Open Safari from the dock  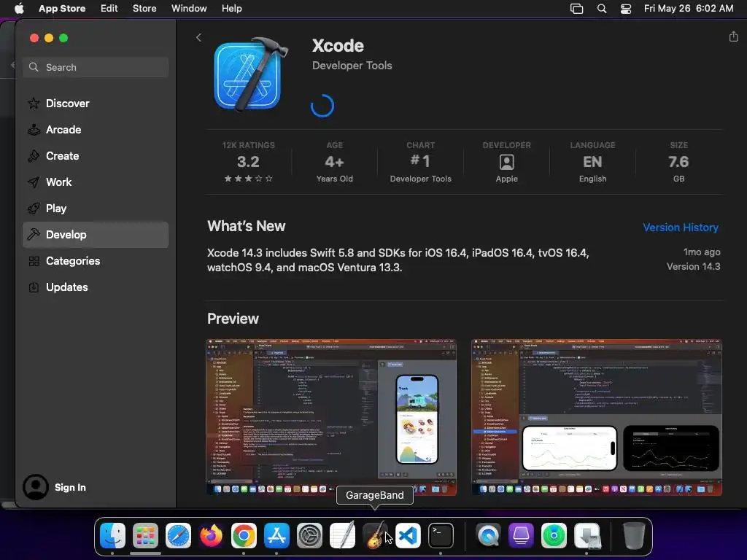pos(178,535)
